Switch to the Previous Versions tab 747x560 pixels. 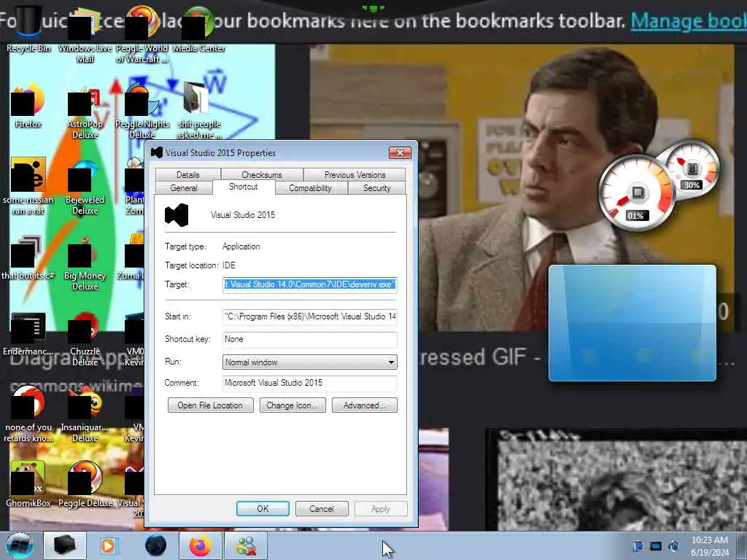pyautogui.click(x=355, y=175)
